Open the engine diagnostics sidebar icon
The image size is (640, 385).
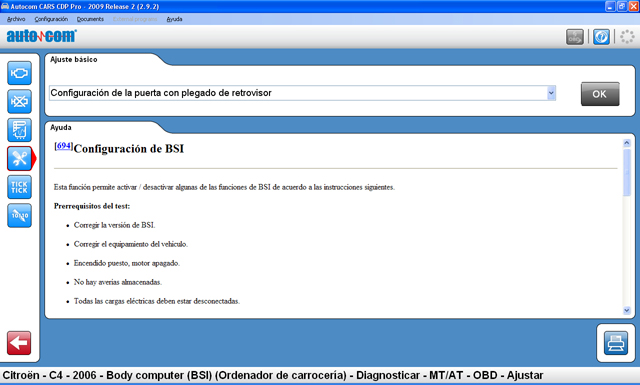[19, 73]
